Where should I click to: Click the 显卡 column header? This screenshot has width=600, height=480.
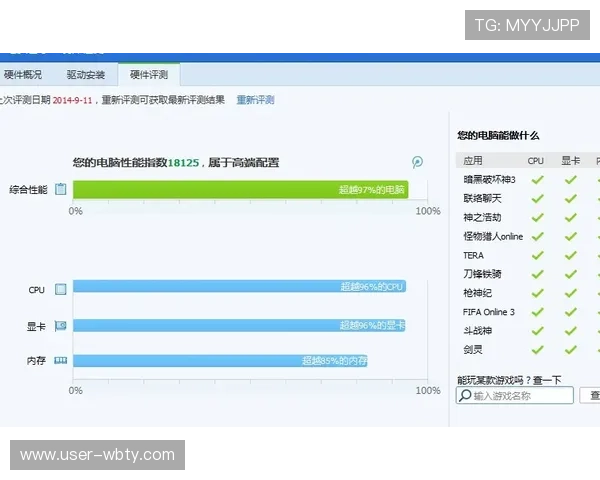[x=570, y=161]
